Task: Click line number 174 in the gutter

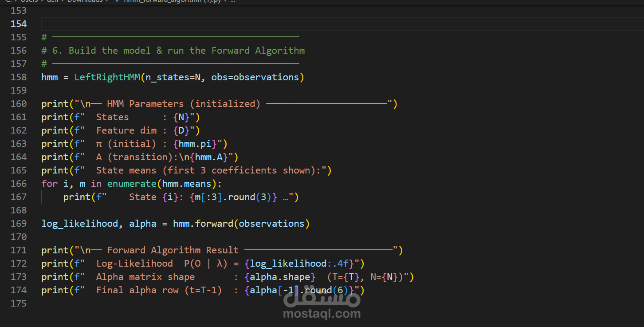Action: [x=19, y=290]
